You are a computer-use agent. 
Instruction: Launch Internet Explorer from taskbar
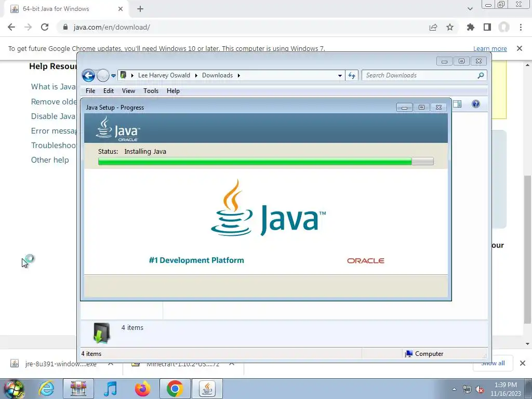tap(46, 389)
